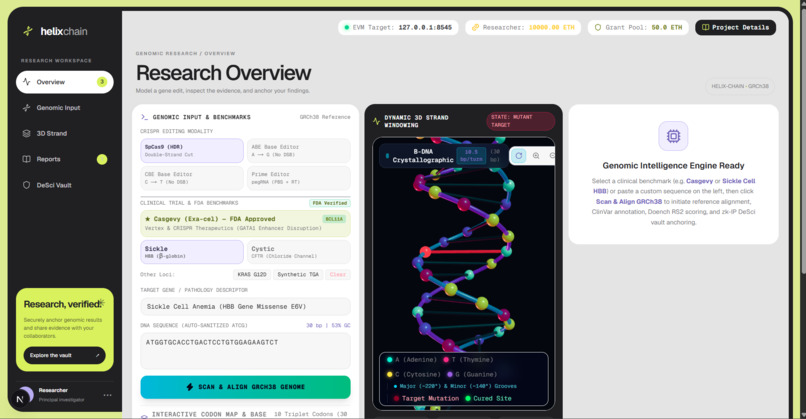
Task: Click the book icon in Project Details button
Action: (705, 27)
